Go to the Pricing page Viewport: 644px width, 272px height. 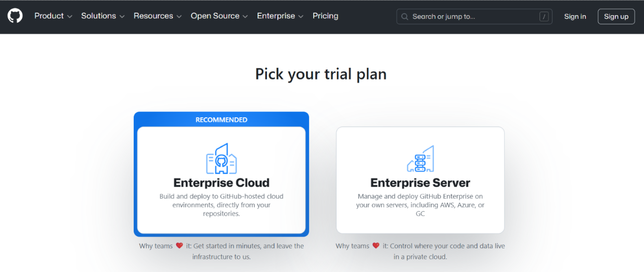tap(326, 16)
